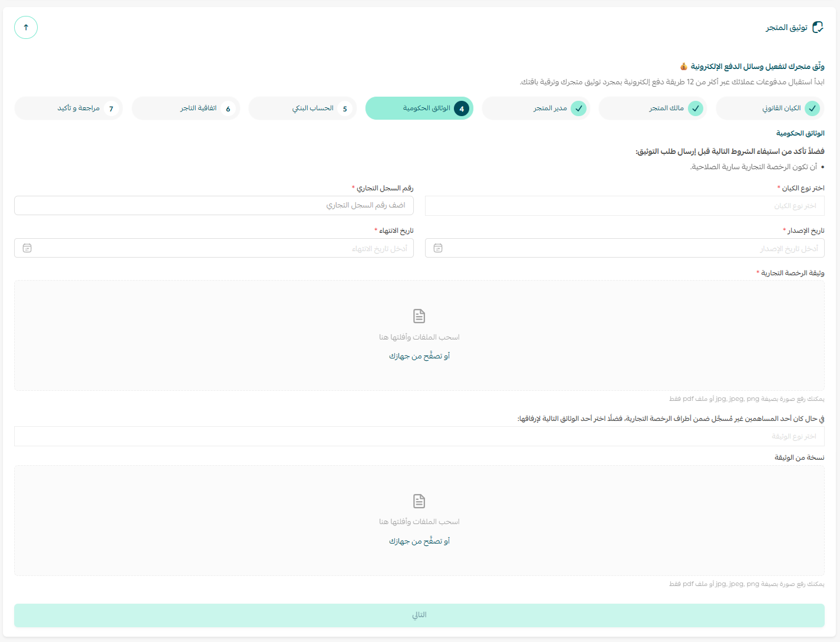Select the active الوثائق الحكومية step
The height and width of the screenshot is (642, 840).
[419, 108]
